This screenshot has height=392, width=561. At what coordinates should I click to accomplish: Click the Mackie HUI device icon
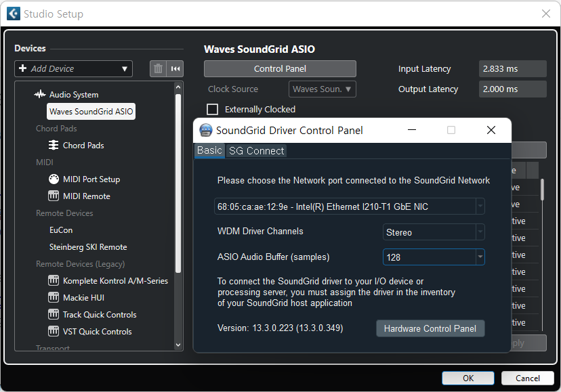[x=54, y=298]
